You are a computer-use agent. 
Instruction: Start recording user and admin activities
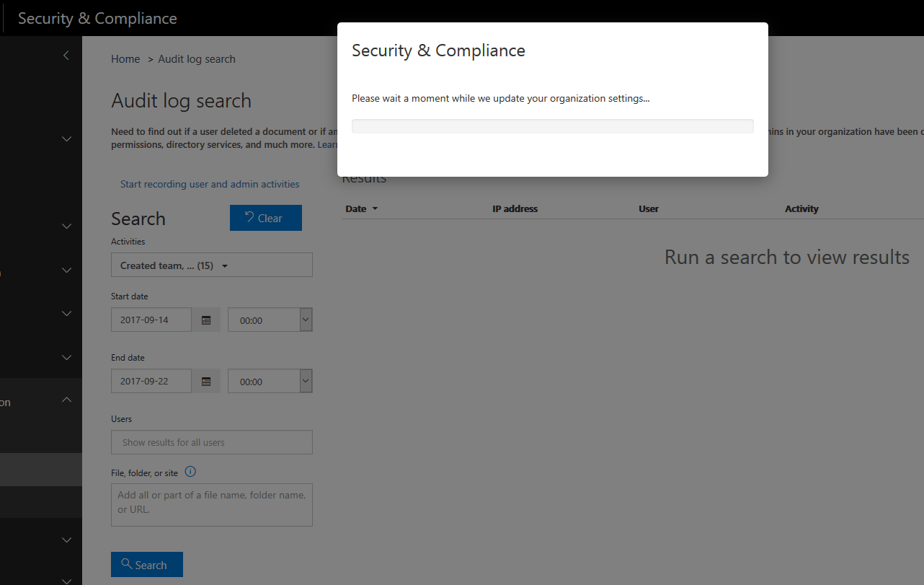click(210, 184)
